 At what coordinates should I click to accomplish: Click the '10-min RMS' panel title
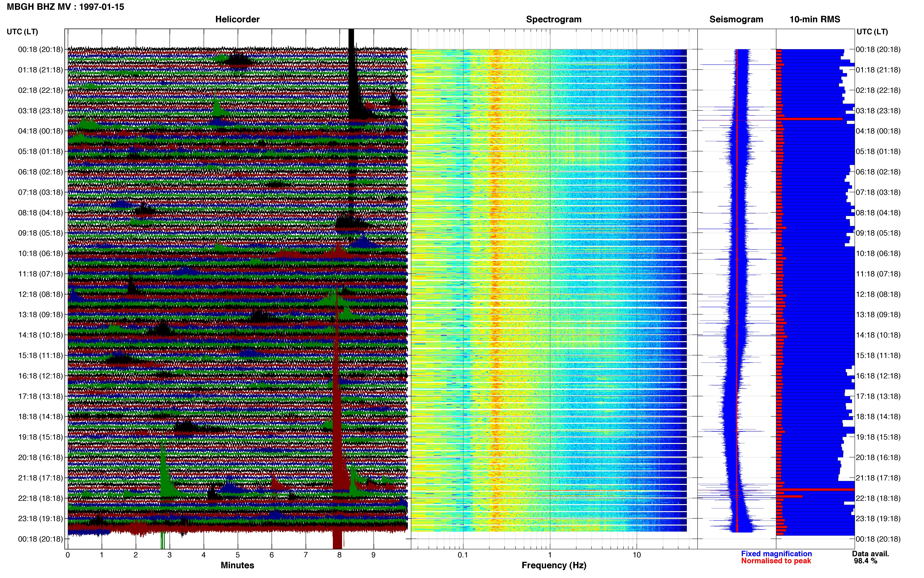coord(815,19)
